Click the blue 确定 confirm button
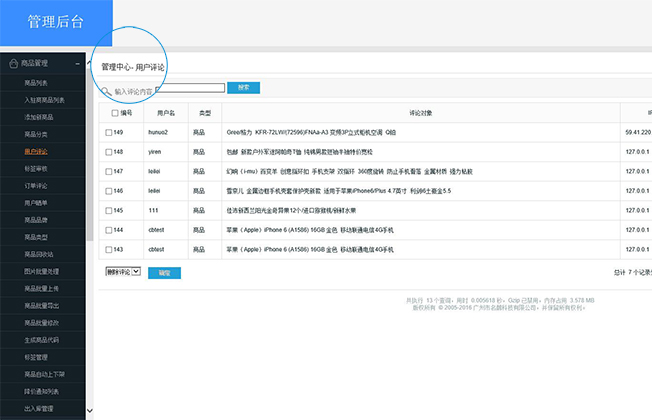Screen dimensions: 652x420 tap(164, 272)
